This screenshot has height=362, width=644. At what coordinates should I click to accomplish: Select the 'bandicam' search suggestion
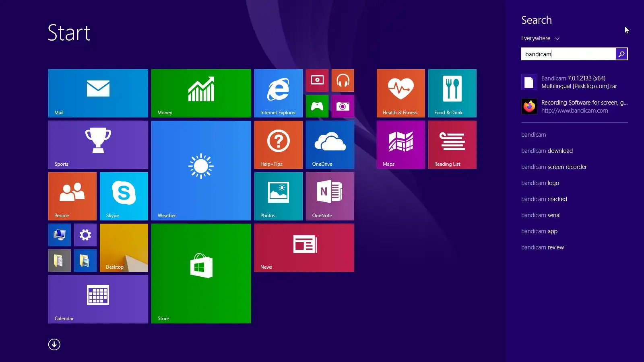tap(534, 135)
